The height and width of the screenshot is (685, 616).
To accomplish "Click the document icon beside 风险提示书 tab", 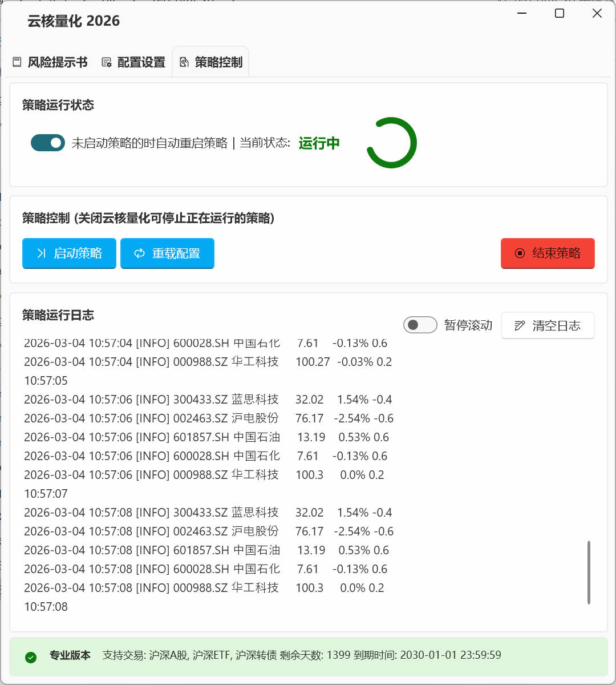I will tap(17, 62).
